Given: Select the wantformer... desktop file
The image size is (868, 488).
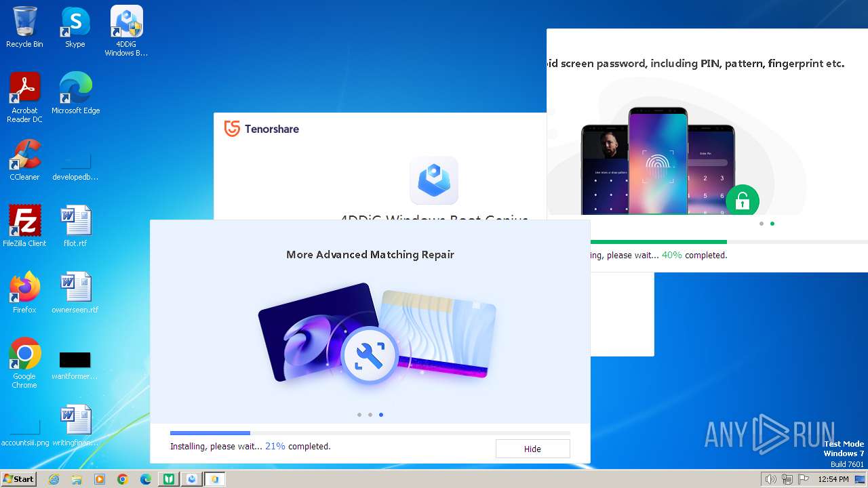Looking at the screenshot, I should click(x=75, y=365).
